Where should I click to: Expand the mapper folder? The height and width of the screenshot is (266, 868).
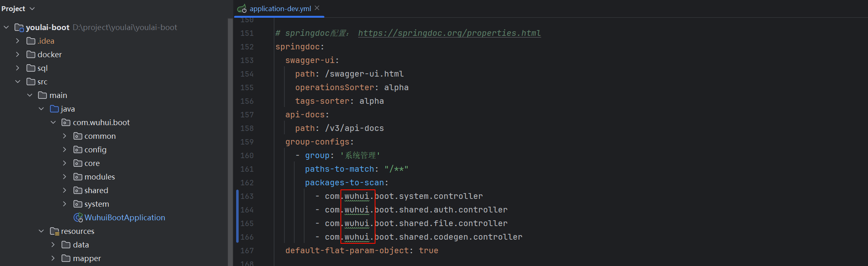(x=53, y=258)
